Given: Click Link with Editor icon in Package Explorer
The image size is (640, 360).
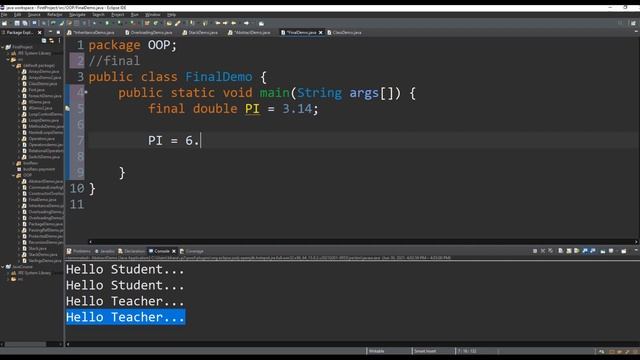Looking at the screenshot, I should 51,41.
